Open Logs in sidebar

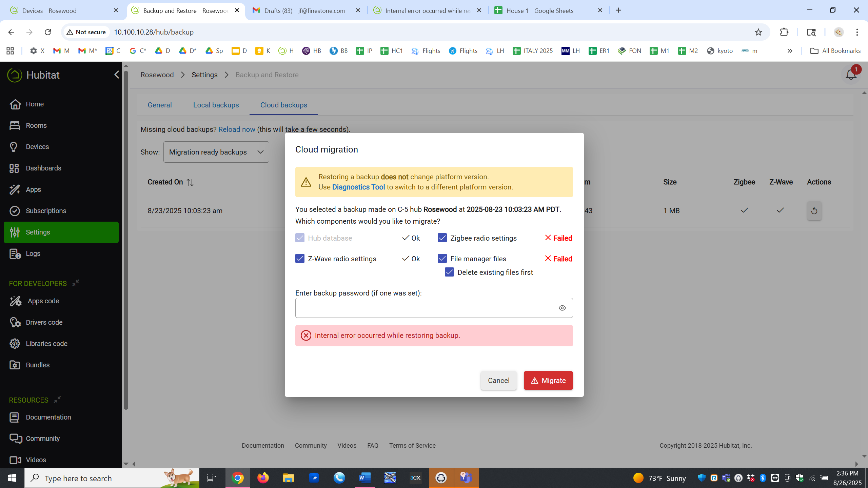point(33,253)
